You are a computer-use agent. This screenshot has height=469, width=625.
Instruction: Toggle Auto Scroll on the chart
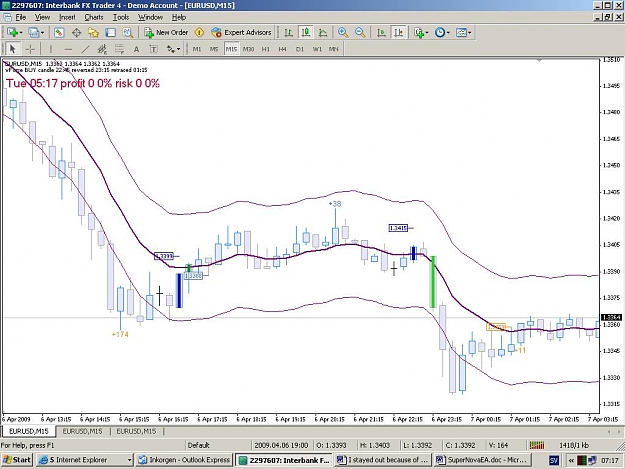coord(381,32)
